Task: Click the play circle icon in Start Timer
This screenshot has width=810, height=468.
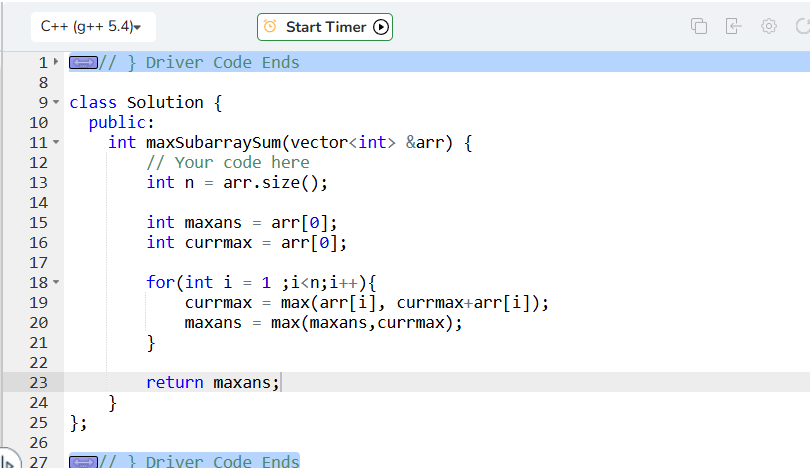Action: click(x=381, y=27)
